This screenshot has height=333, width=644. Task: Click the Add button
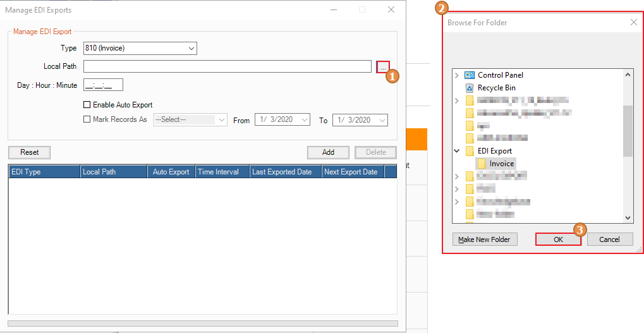[x=328, y=152]
